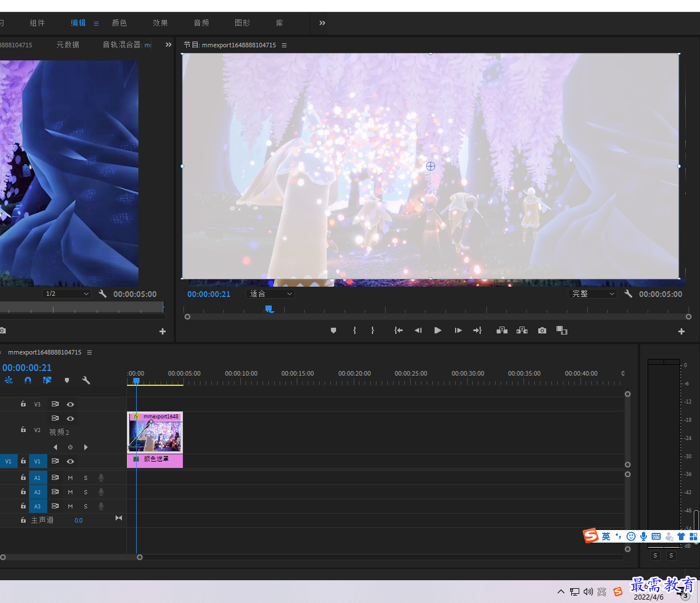Viewport: 700px width, 603px height.
Task: Mark In point in Program monitor
Action: pyautogui.click(x=354, y=331)
